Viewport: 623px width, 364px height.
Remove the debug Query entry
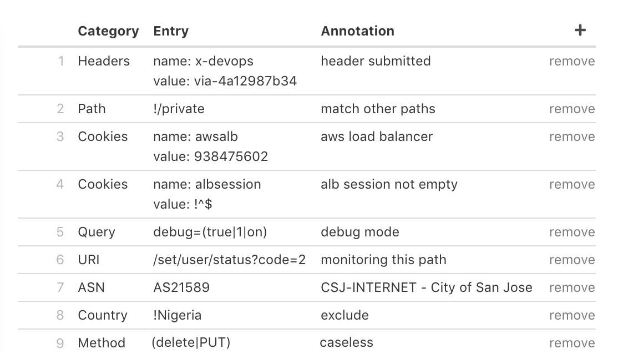pyautogui.click(x=571, y=232)
